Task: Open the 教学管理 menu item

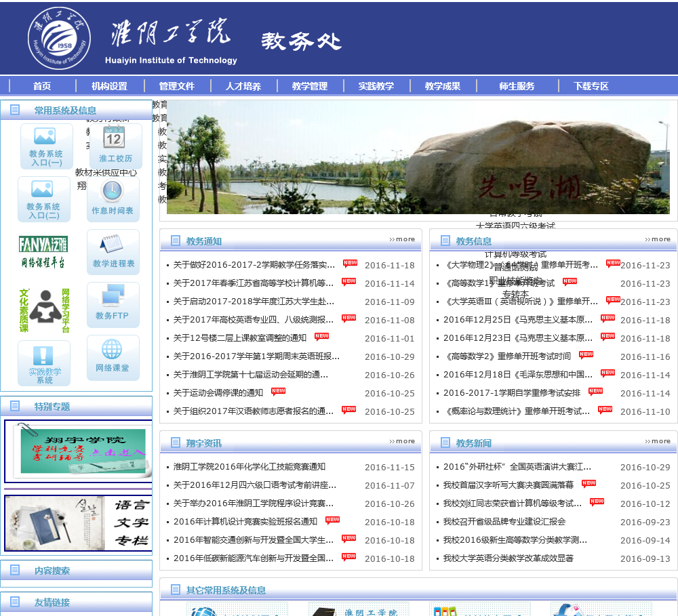Action: 310,86
